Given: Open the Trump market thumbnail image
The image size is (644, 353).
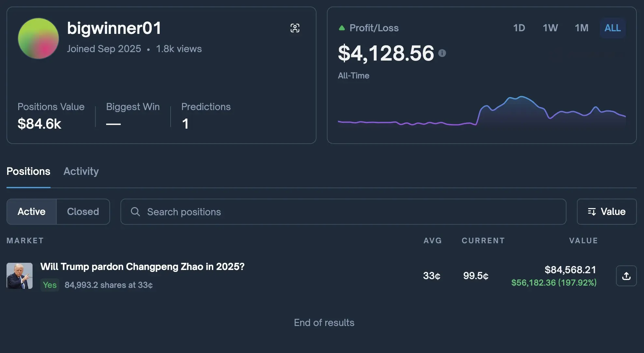Looking at the screenshot, I should coord(20,276).
